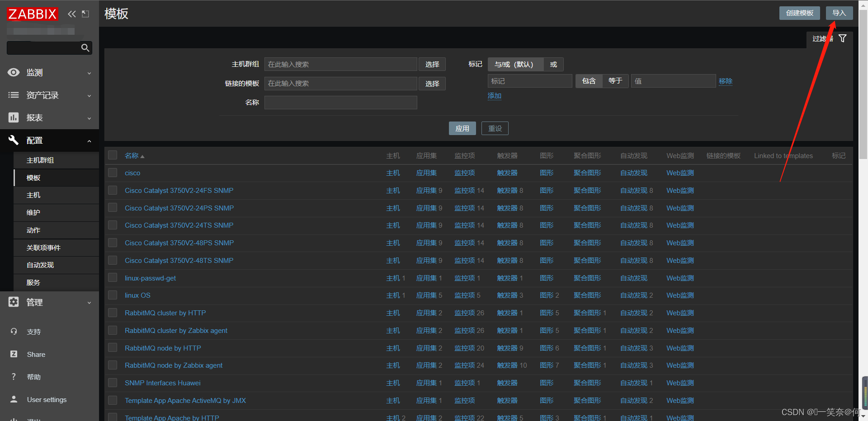Click 选择 button for 主机群组
This screenshot has width=868, height=421.
[432, 64]
